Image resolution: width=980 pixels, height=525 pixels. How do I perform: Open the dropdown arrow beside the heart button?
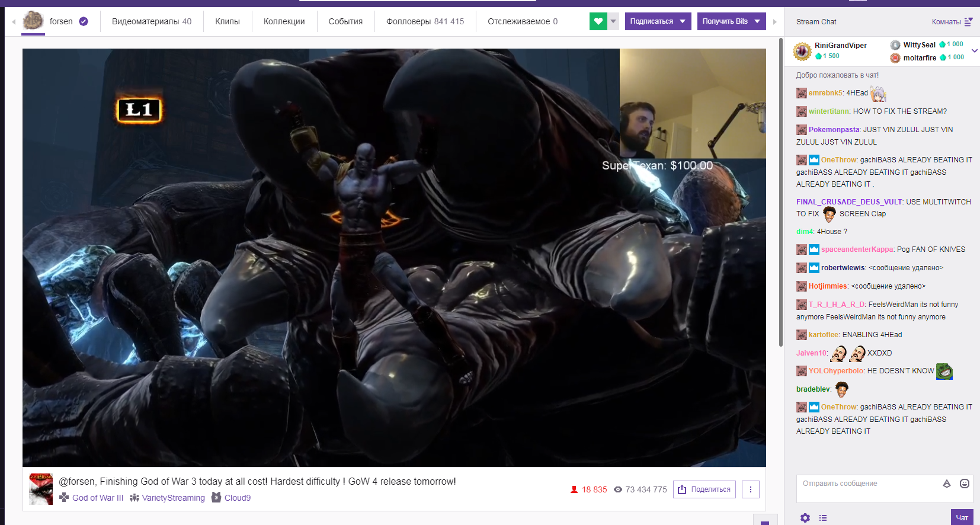point(613,21)
